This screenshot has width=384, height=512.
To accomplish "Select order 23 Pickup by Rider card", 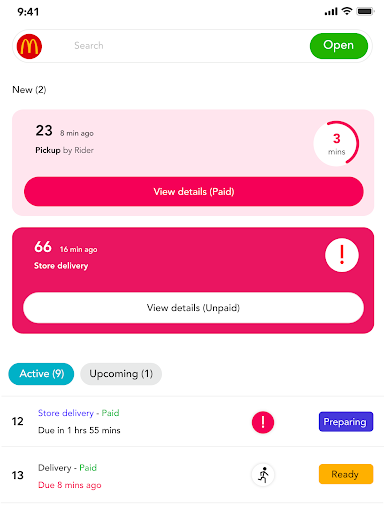I will click(x=193, y=163).
